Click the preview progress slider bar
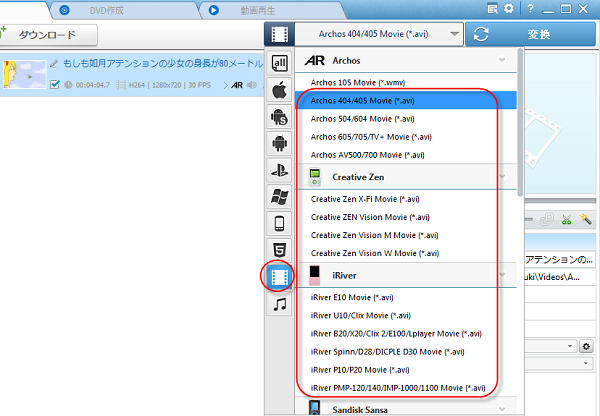The width and height of the screenshot is (600, 416). (559, 201)
